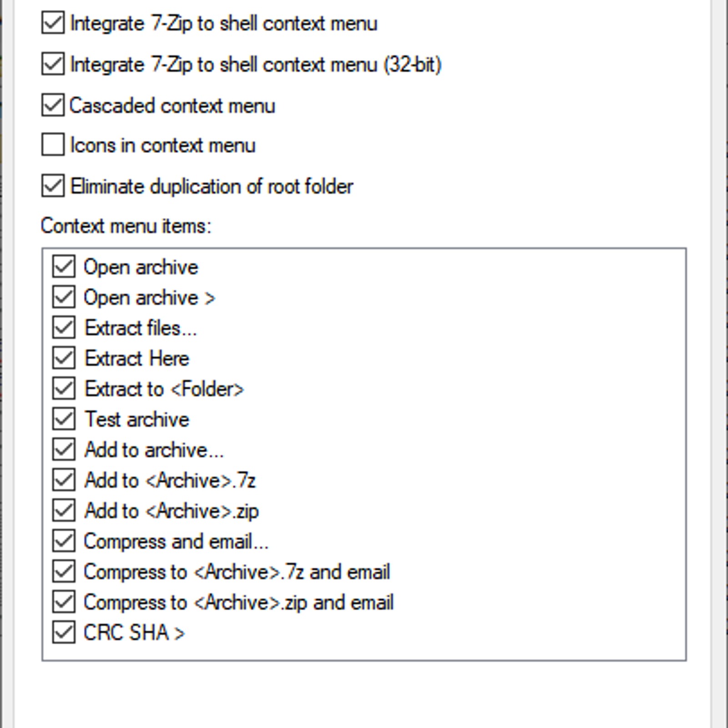728x728 pixels.
Task: Toggle Integrate 7-Zip shell context menu (32-bit)
Action: coord(53,64)
